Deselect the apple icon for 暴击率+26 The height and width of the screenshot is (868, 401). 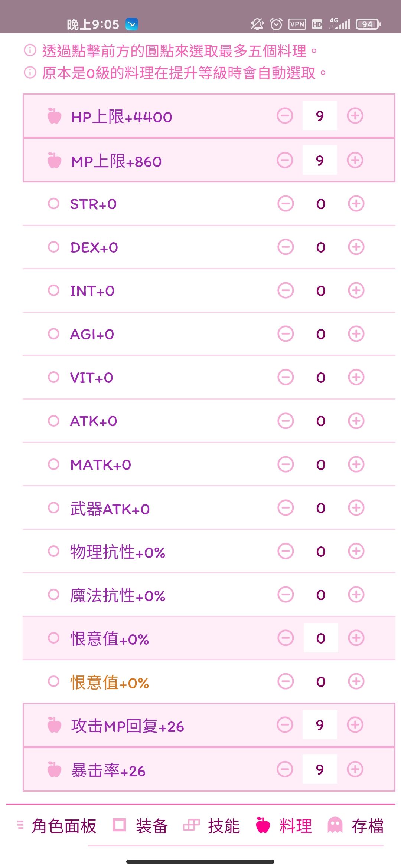(54, 770)
